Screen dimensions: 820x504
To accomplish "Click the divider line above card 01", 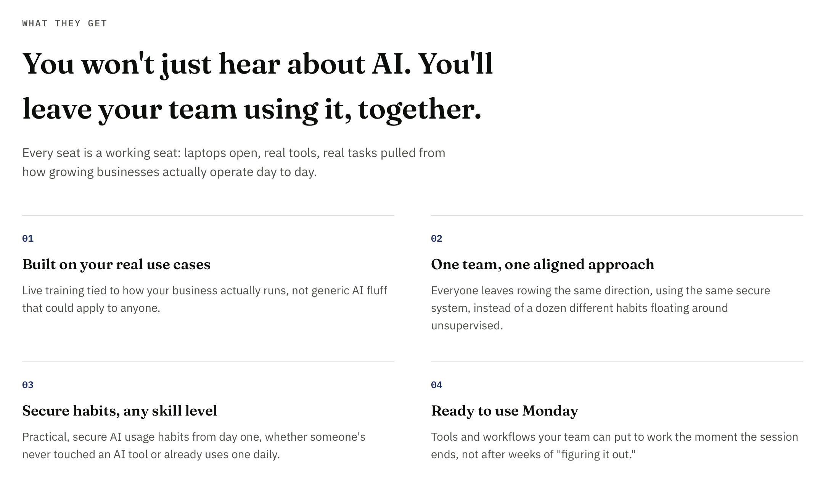I will (x=208, y=215).
